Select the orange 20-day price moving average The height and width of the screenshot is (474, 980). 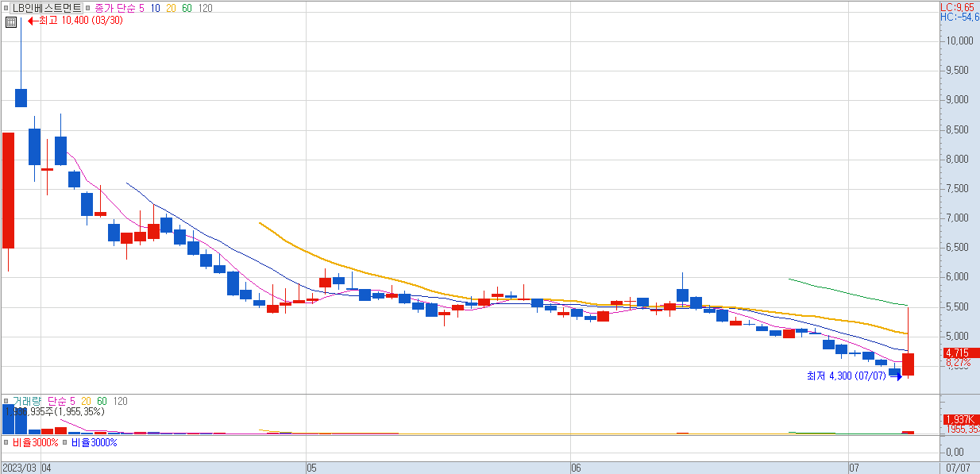[171, 7]
